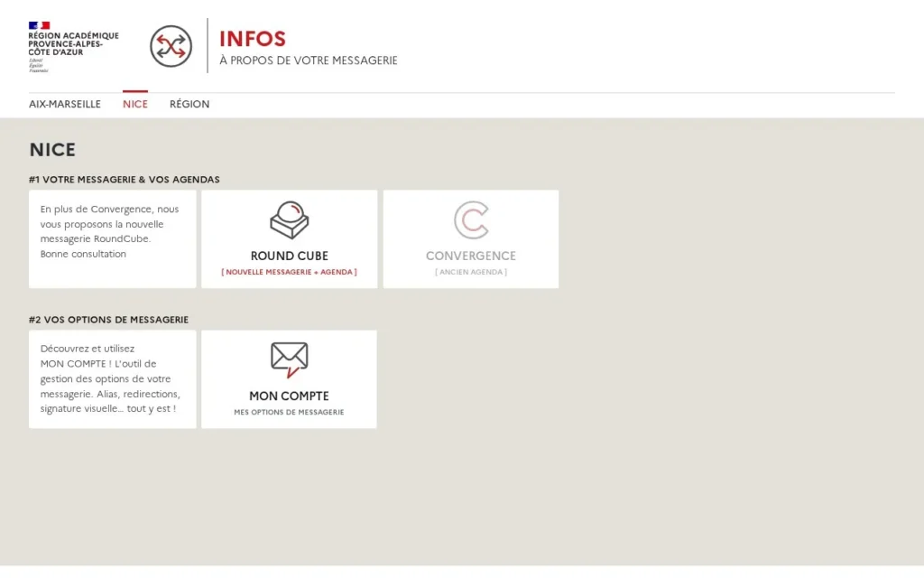Click the 'En plus de Convergence' info card
This screenshot has width=924, height=578.
click(x=113, y=238)
